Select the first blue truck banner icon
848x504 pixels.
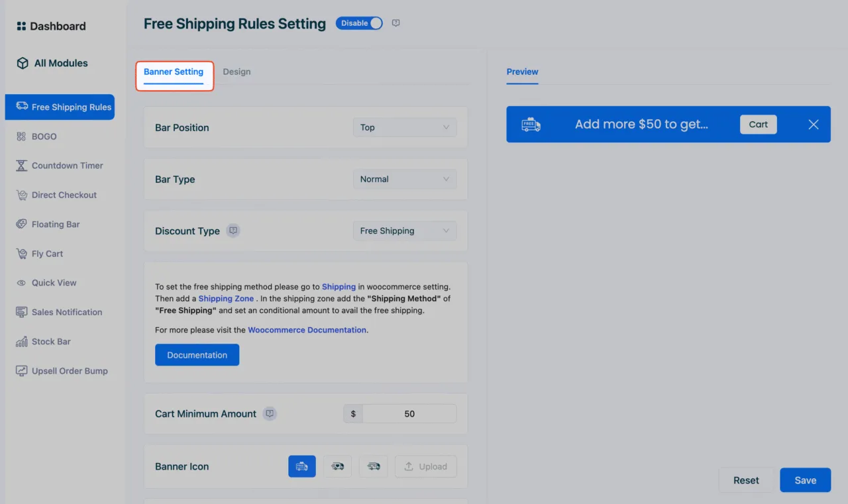(302, 466)
